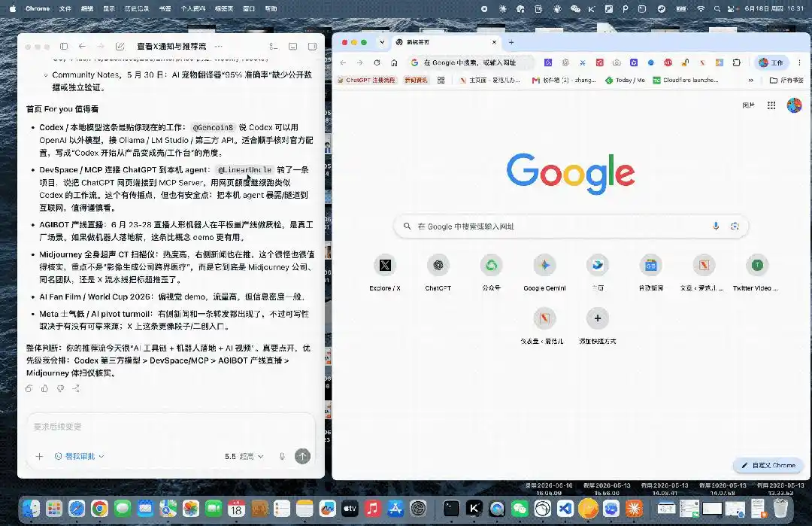Open the Explore / X shortcut

(x=385, y=273)
